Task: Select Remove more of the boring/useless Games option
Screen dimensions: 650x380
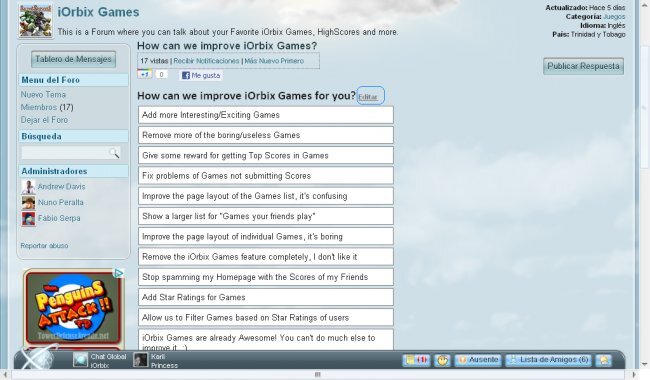Action: tap(266, 135)
